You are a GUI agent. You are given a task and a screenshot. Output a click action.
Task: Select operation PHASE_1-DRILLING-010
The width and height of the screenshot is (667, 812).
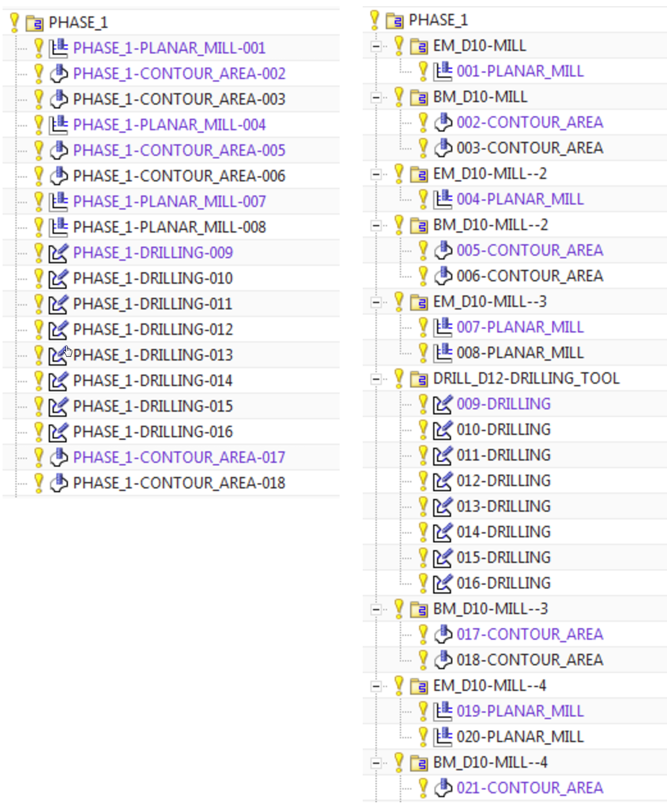tap(153, 279)
